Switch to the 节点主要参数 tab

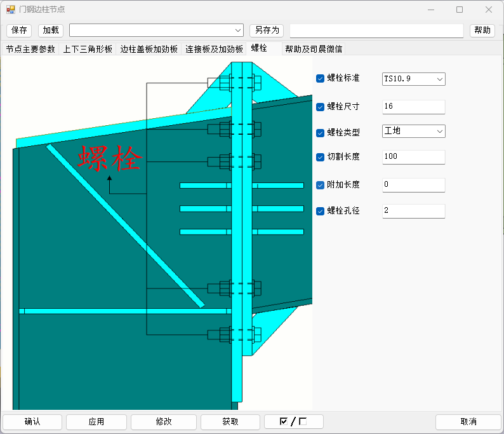click(30, 49)
